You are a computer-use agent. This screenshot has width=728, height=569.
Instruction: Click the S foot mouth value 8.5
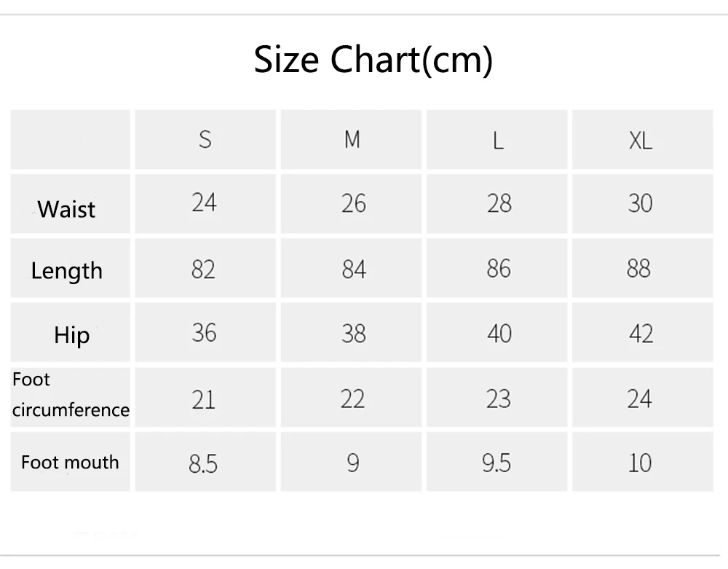(203, 463)
